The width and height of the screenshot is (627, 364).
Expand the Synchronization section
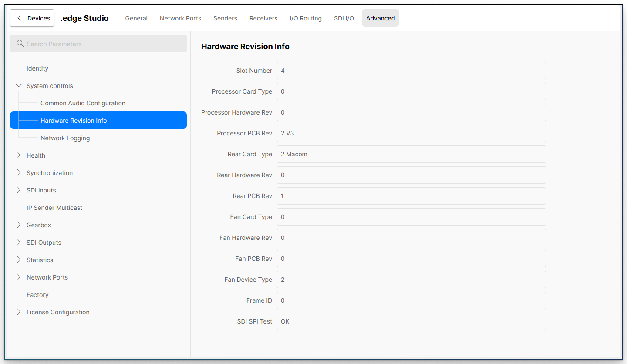pos(19,173)
